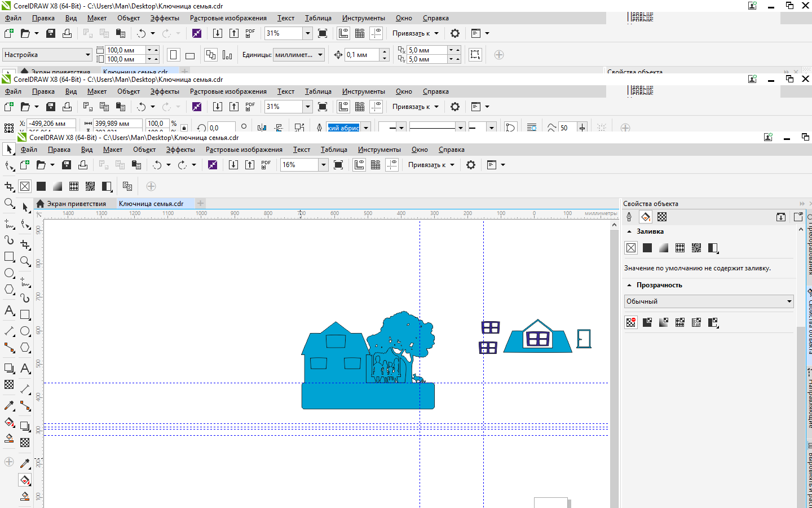Choose Uniform transparency icon under Прозрачность

pyautogui.click(x=647, y=322)
